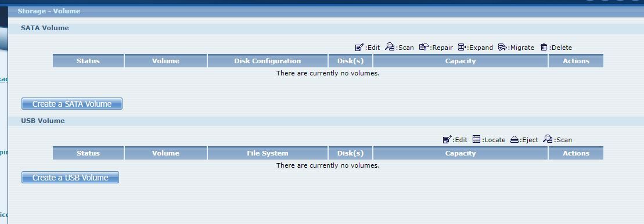Image resolution: width=644 pixels, height=224 pixels.
Task: Click USB table Disk(s) column header
Action: pyautogui.click(x=350, y=153)
